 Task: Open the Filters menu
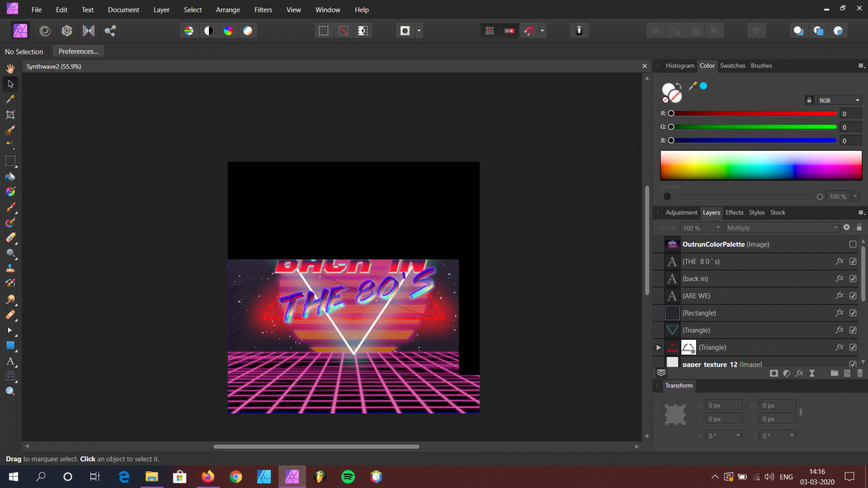coord(263,9)
